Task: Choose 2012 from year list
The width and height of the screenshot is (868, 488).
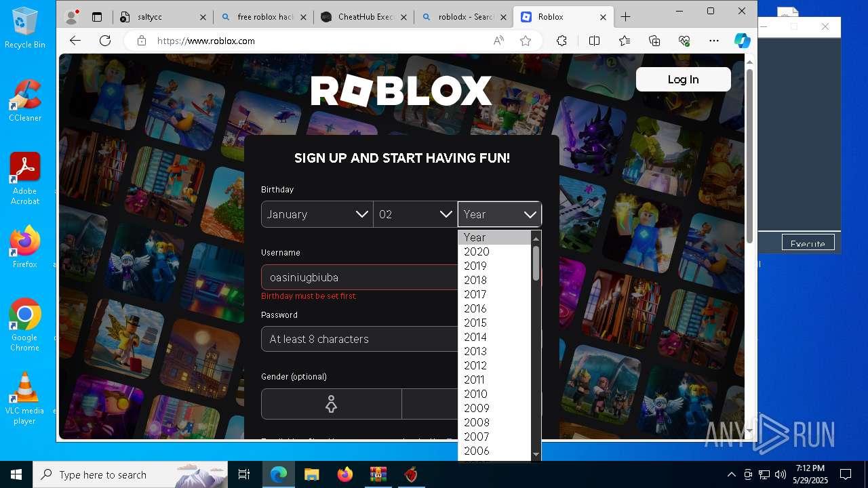Action: [x=494, y=365]
